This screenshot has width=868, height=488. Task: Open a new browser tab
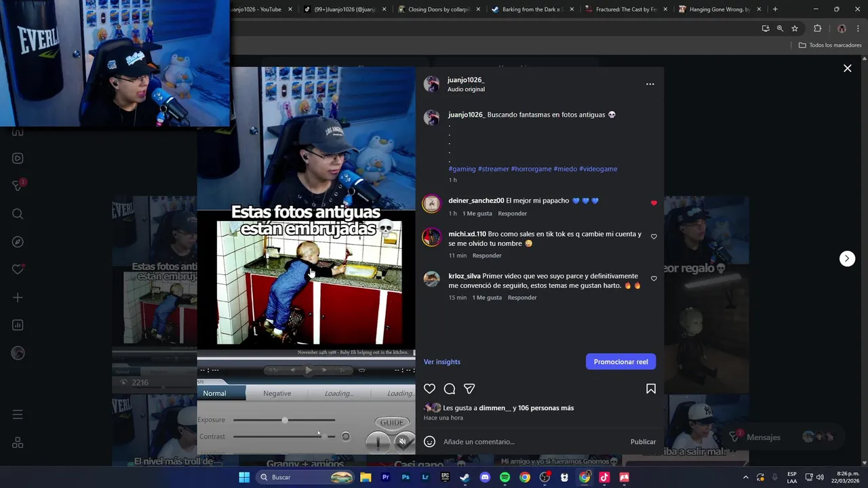click(x=775, y=9)
